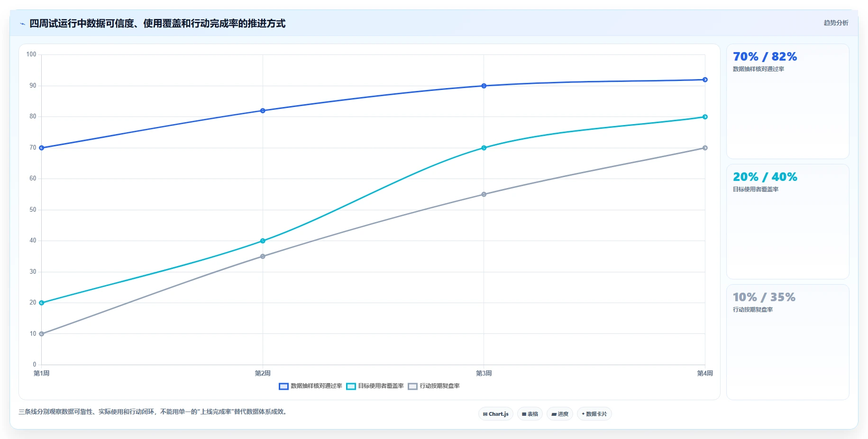Click the 第3周 x-axis label

(x=484, y=373)
